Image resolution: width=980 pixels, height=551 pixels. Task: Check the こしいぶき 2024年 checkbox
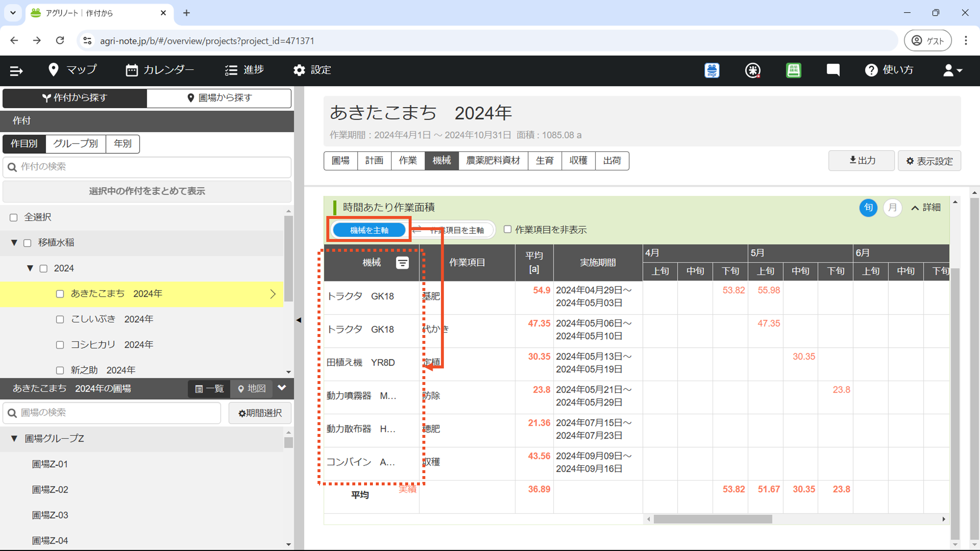(60, 319)
